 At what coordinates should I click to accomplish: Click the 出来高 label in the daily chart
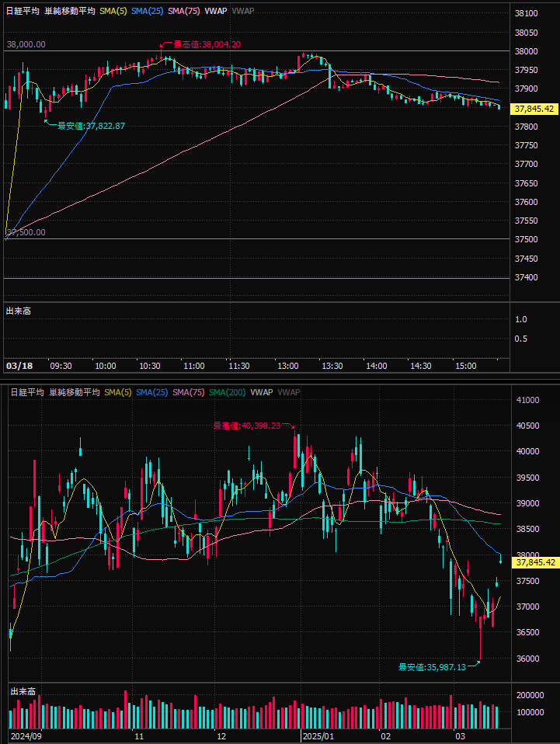(23, 692)
